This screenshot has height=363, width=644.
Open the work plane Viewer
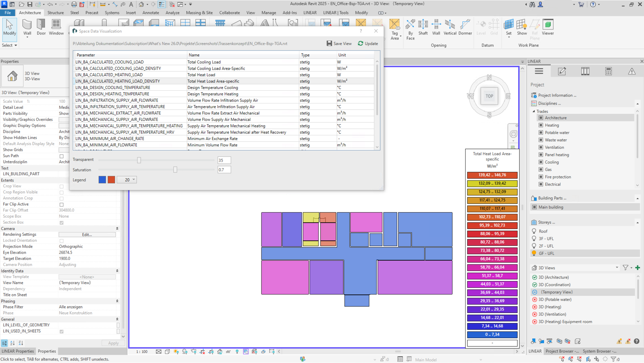pos(548,27)
